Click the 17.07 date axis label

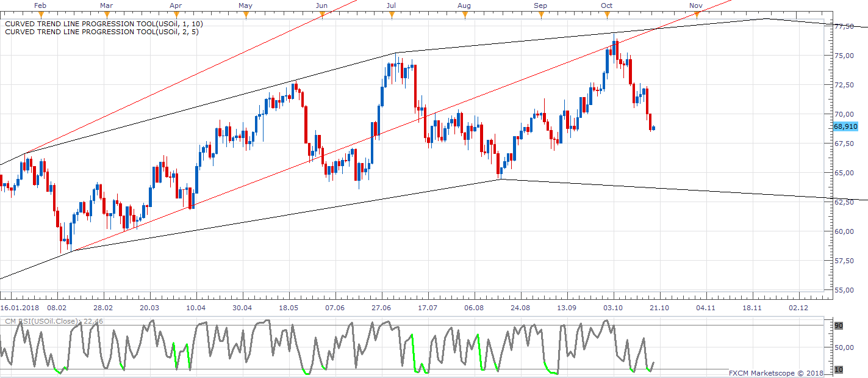tap(428, 308)
